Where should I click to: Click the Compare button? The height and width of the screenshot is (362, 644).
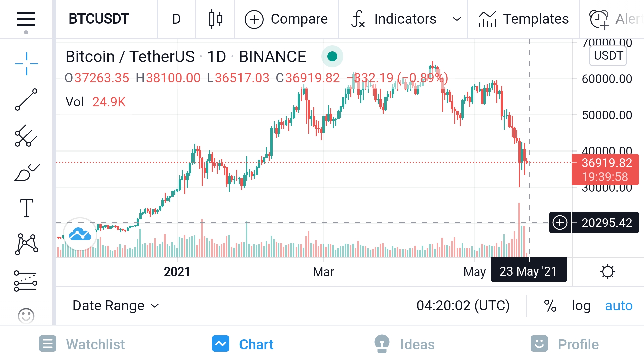(286, 19)
